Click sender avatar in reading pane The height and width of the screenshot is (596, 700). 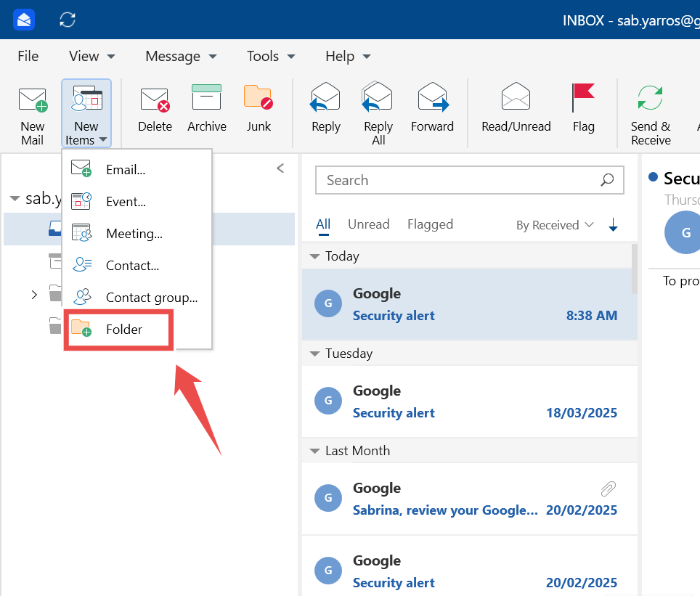tap(683, 232)
